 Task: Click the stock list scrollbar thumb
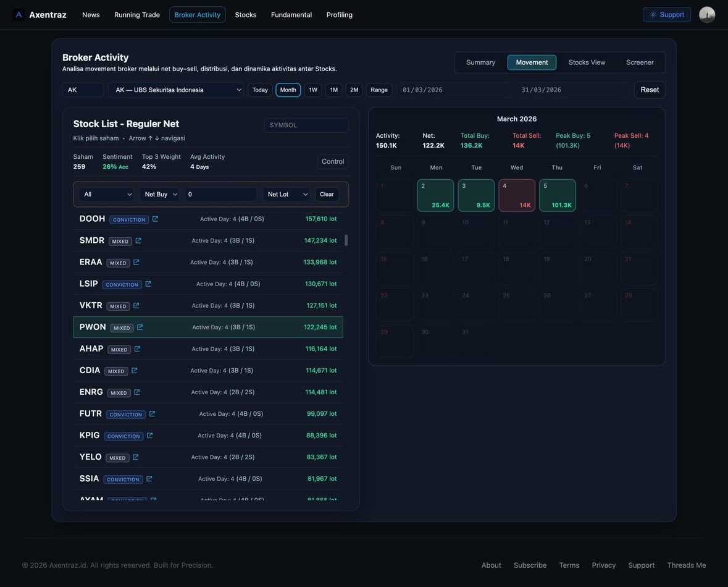(346, 240)
